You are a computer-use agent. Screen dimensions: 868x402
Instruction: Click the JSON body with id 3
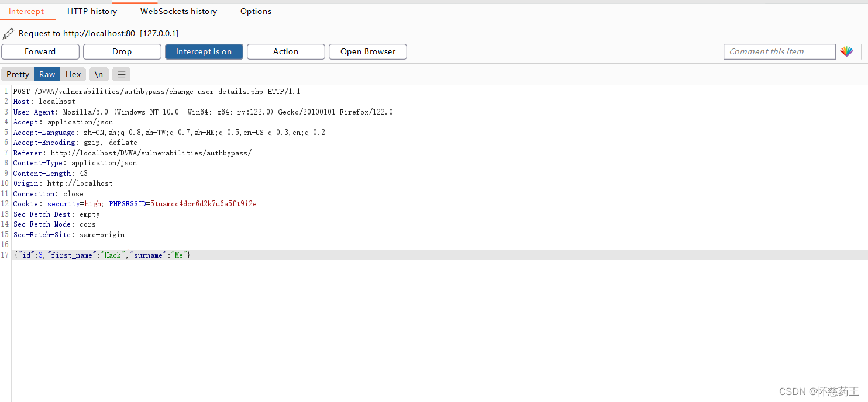pyautogui.click(x=102, y=255)
